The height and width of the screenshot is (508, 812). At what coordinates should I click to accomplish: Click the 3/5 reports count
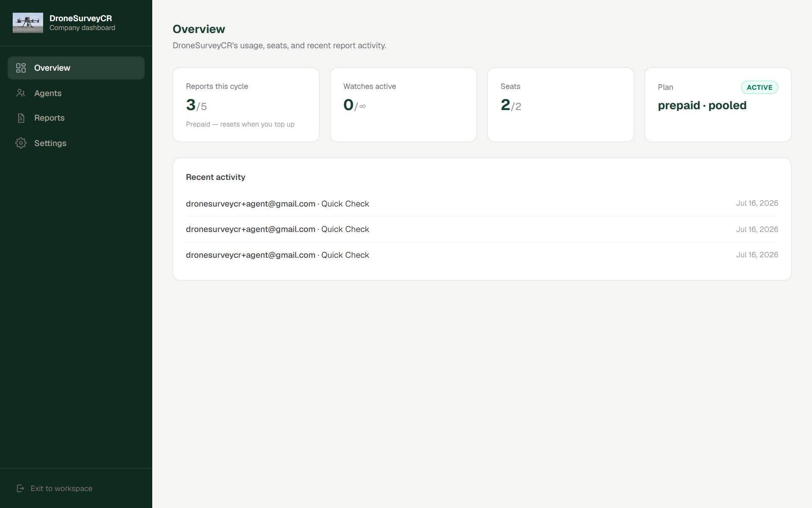[x=197, y=105]
